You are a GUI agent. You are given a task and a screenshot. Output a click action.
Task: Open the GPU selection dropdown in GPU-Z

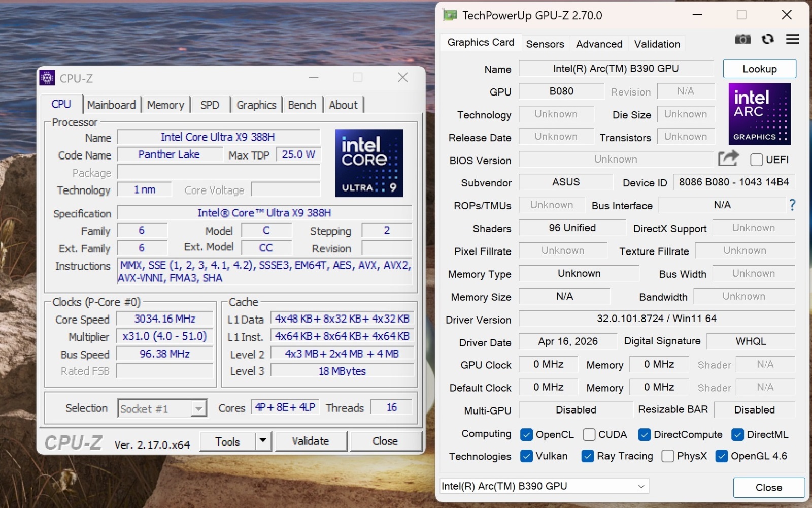coord(544,486)
